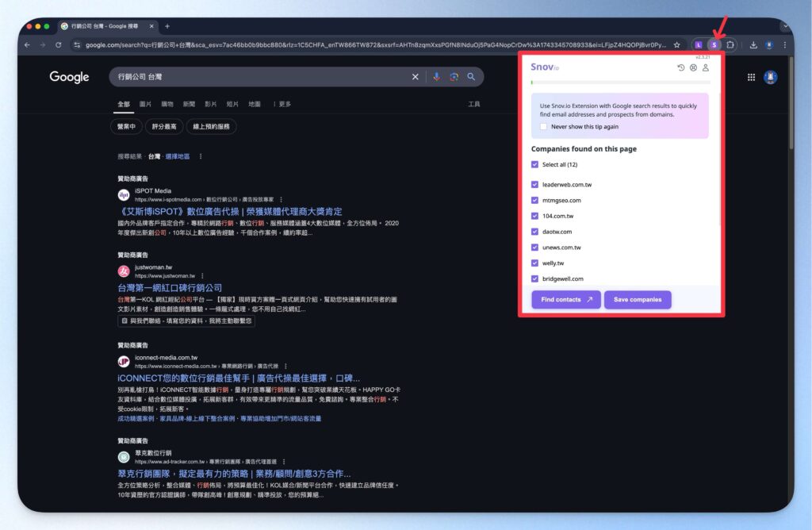Click the purple L extension icon

tap(698, 45)
